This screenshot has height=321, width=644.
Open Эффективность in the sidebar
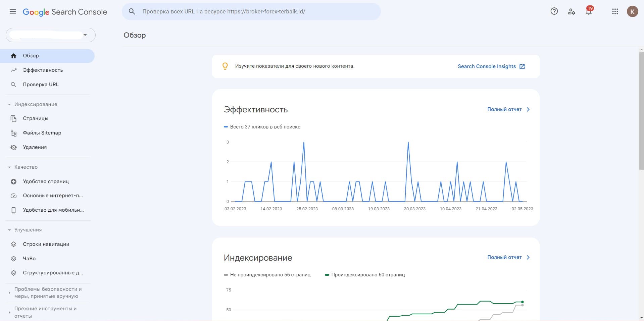click(47, 70)
